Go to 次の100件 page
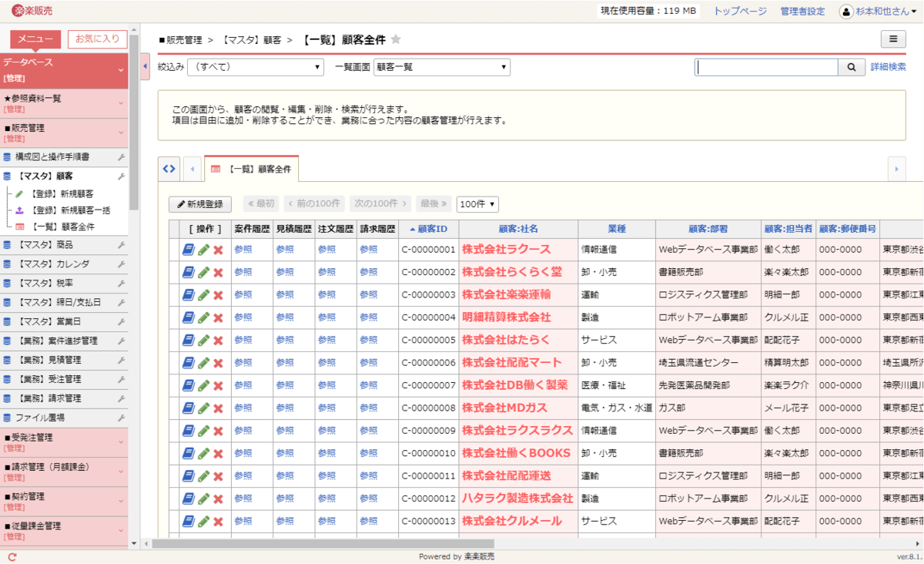 pos(380,204)
